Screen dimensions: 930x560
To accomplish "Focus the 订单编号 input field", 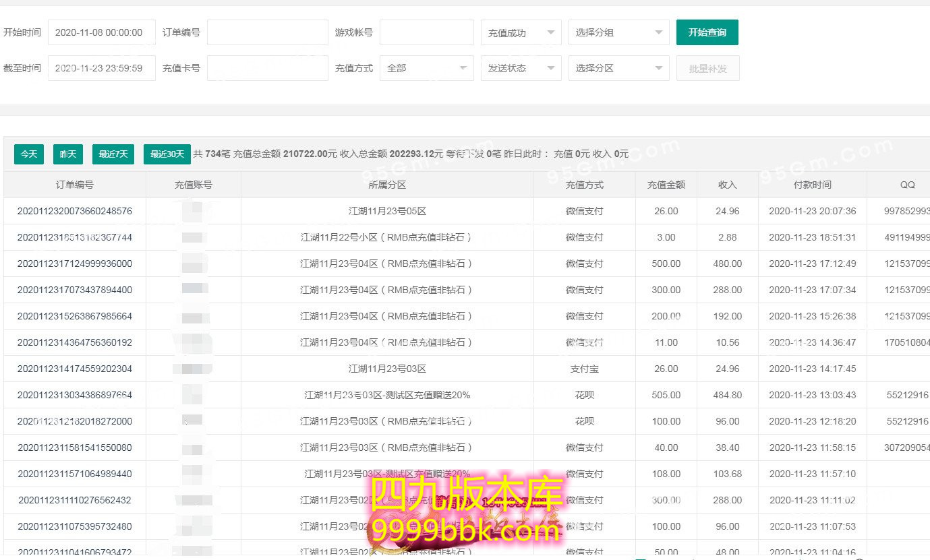I will [267, 32].
